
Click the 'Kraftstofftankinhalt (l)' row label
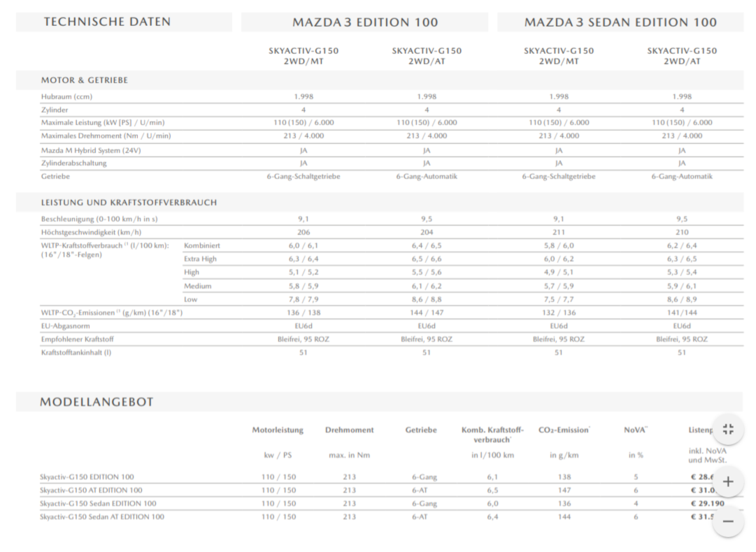(x=76, y=353)
